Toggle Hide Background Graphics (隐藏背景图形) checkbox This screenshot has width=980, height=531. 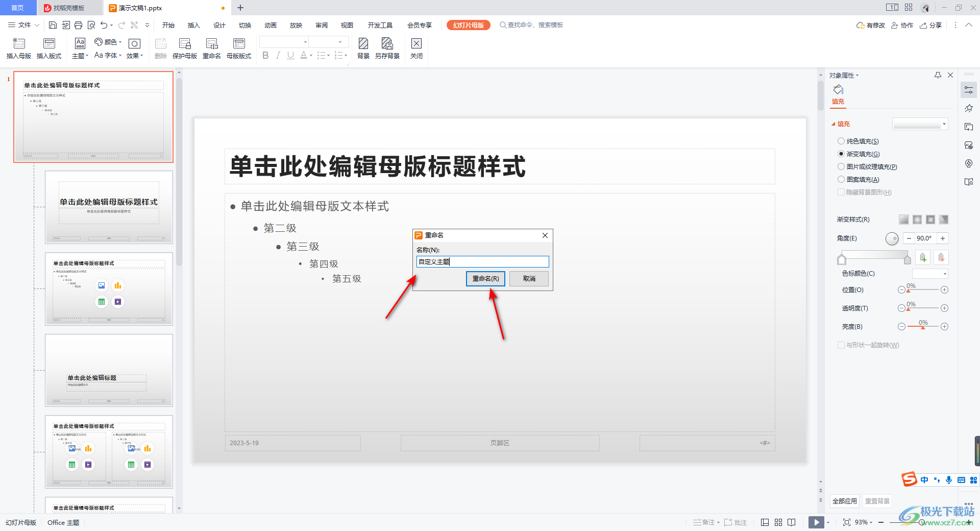[x=841, y=192]
